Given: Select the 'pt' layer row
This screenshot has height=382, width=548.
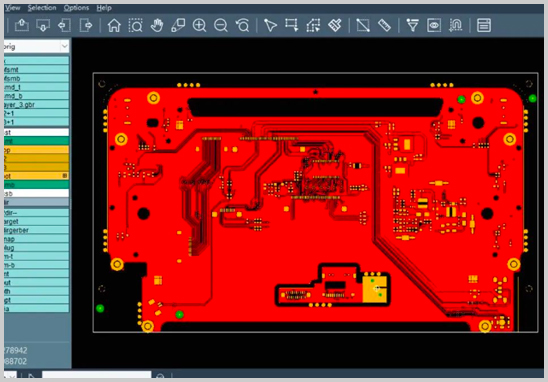Looking at the screenshot, I should [36, 300].
